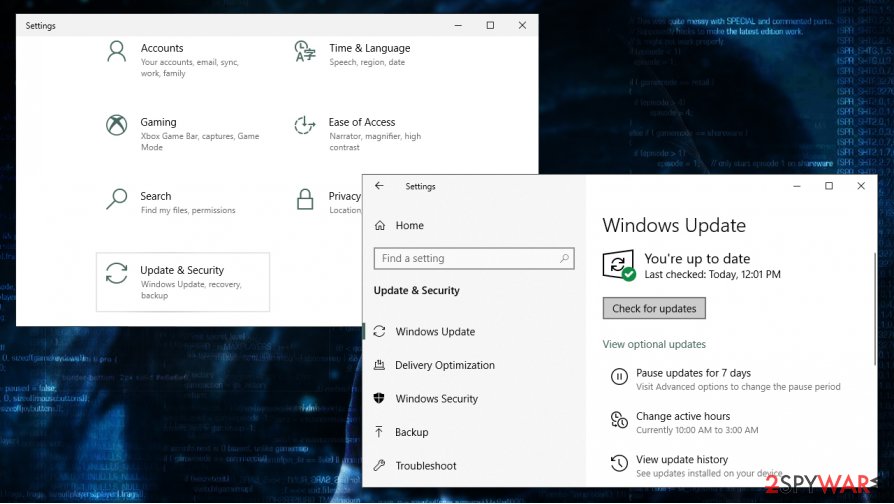Viewport: 894px width, 504px height.
Task: Click the 'Update & Security' sidebar heading
Action: [x=416, y=290]
